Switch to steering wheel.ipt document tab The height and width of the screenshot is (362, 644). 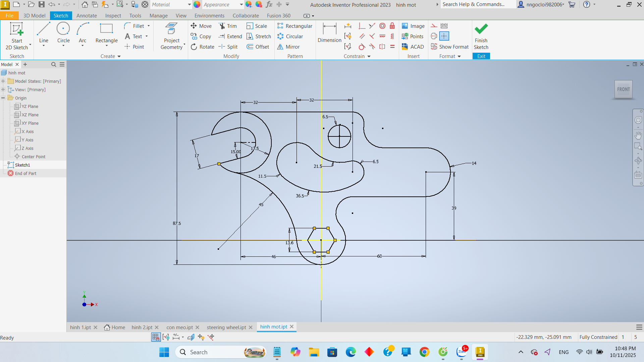226,327
